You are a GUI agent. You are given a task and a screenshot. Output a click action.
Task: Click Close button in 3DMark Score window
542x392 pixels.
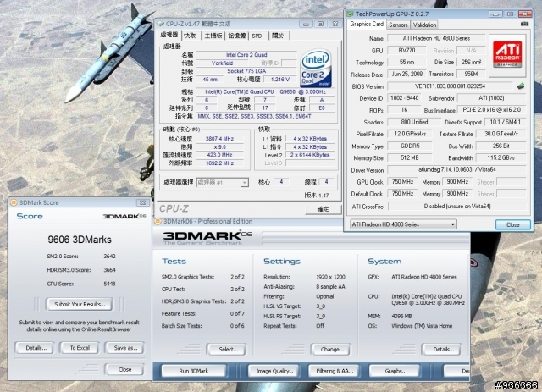[x=124, y=369]
